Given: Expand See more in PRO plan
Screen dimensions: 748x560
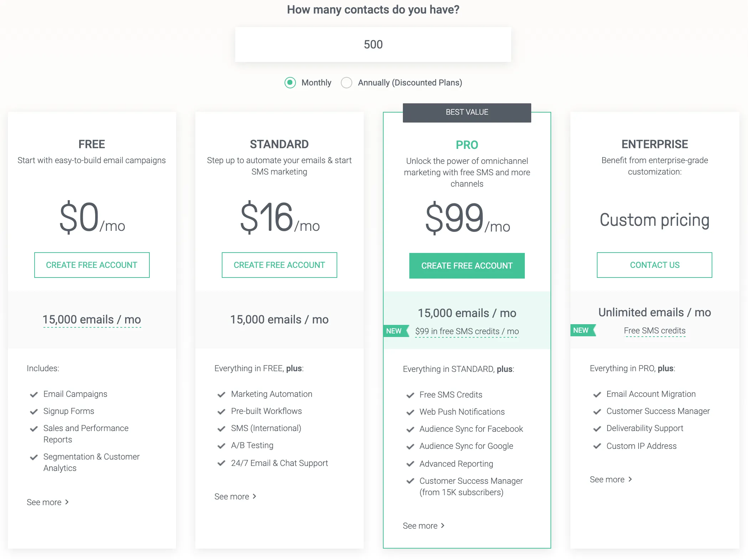Looking at the screenshot, I should (x=424, y=526).
